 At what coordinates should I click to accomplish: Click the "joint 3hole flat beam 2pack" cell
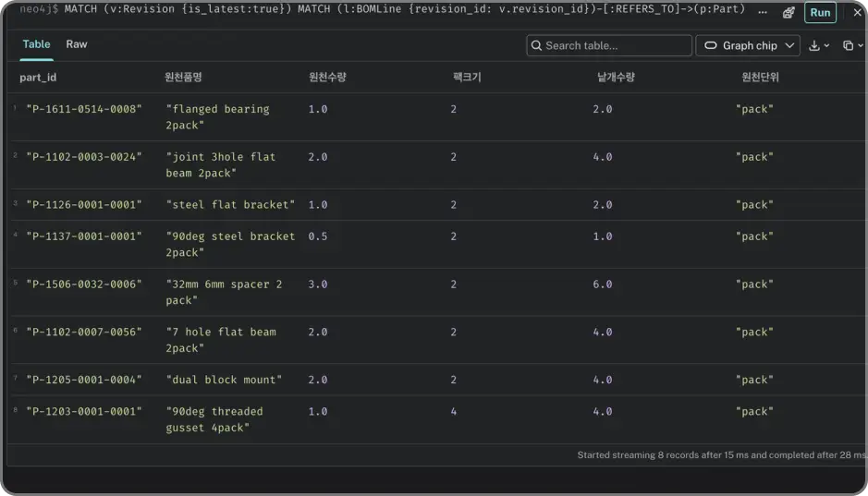click(220, 164)
